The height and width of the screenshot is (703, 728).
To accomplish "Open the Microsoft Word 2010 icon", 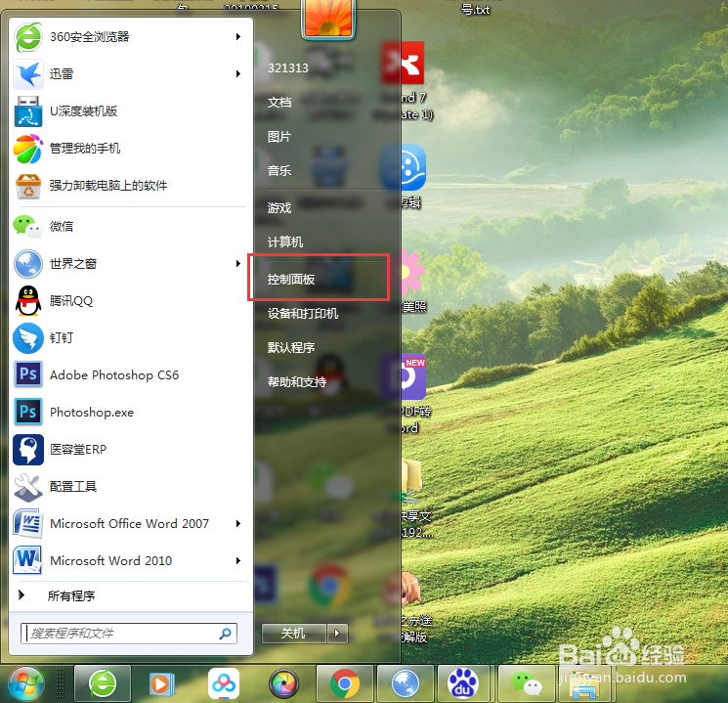I will click(x=28, y=560).
